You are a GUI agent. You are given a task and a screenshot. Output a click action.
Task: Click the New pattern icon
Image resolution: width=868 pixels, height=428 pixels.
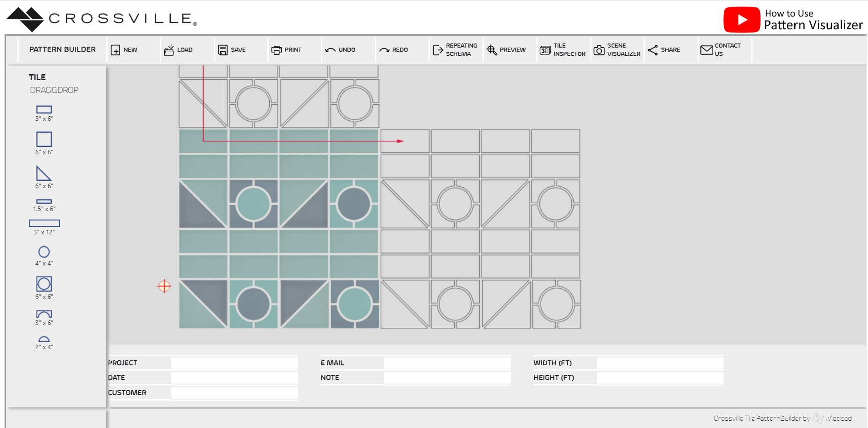[x=115, y=50]
